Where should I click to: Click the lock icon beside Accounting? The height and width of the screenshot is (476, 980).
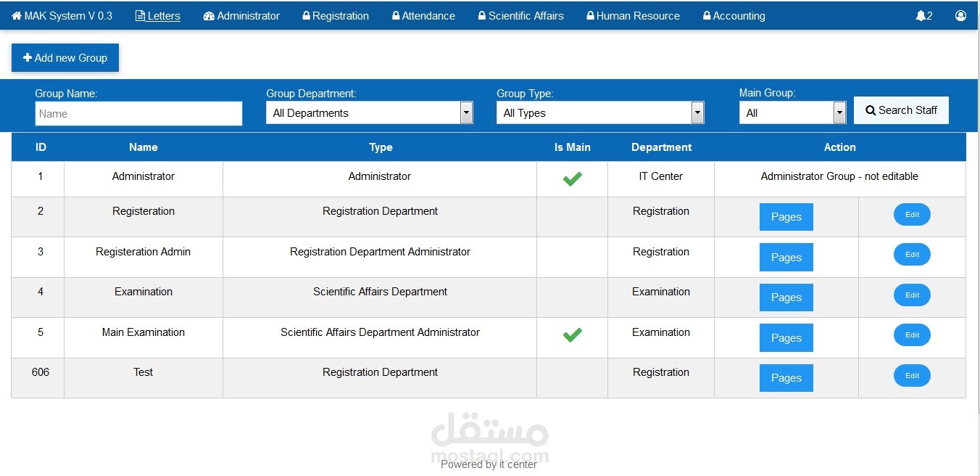[707, 16]
